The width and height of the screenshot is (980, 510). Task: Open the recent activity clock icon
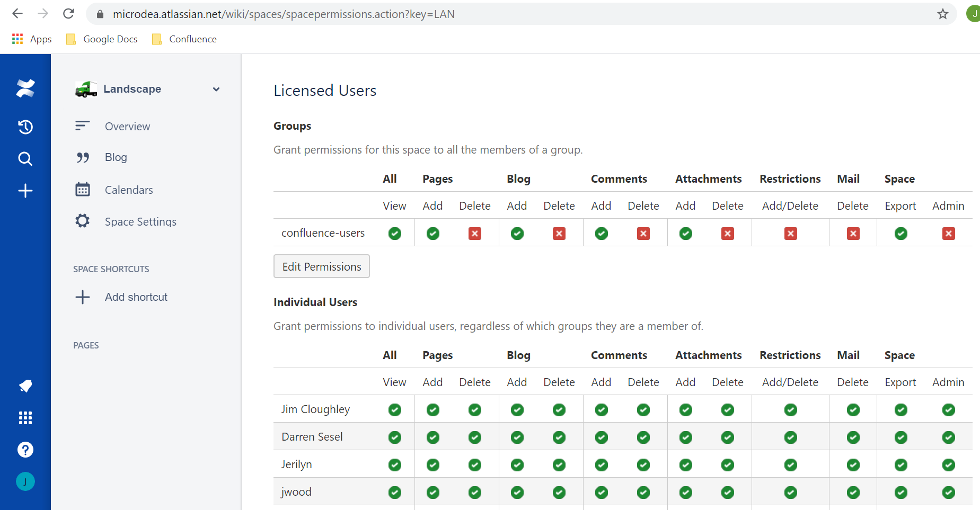pyautogui.click(x=25, y=127)
